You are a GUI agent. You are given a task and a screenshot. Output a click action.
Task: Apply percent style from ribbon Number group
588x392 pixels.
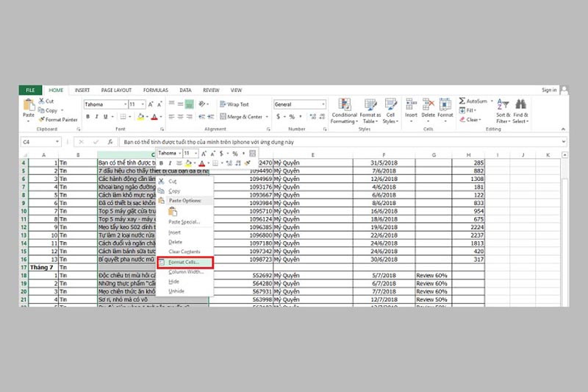tap(292, 117)
